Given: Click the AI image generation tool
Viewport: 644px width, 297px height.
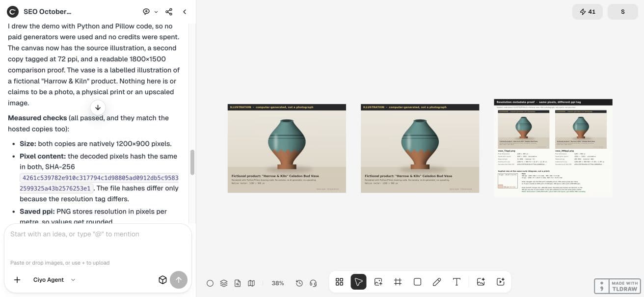Looking at the screenshot, I should [x=481, y=282].
